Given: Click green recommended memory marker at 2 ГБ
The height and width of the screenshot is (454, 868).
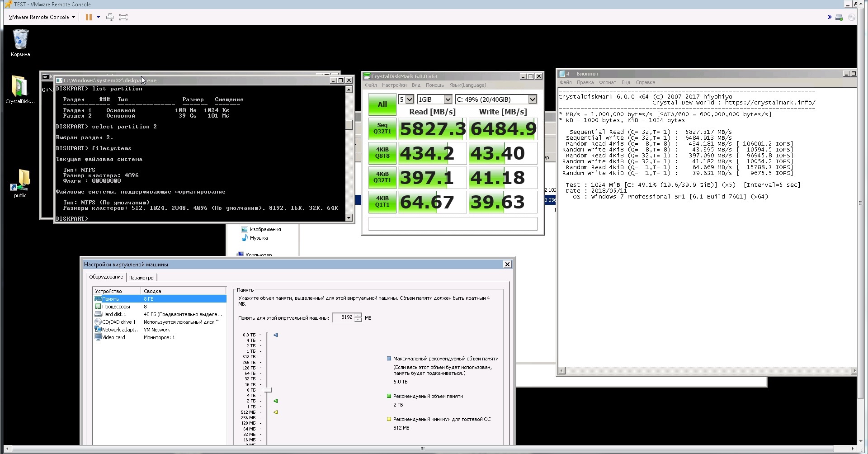Looking at the screenshot, I should 276,401.
